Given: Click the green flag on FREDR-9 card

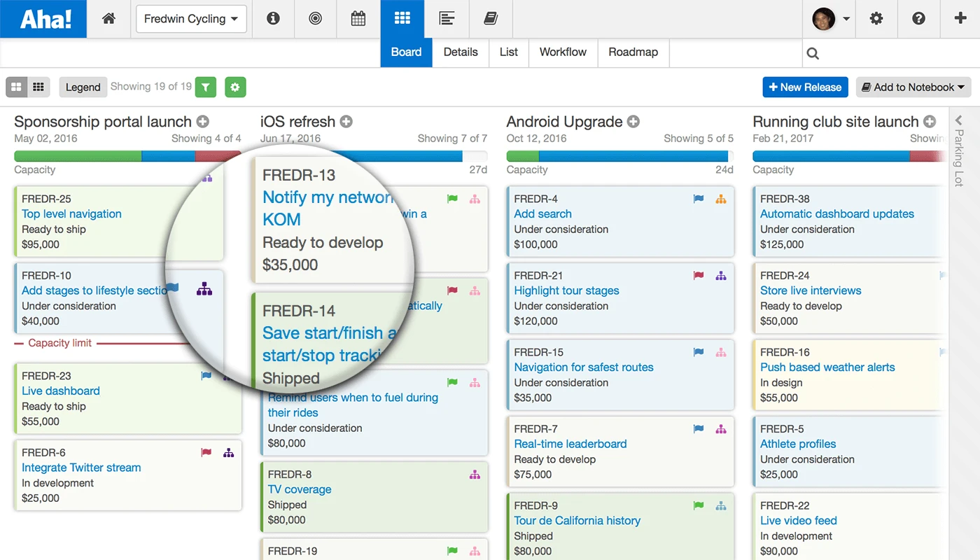Looking at the screenshot, I should click(699, 505).
